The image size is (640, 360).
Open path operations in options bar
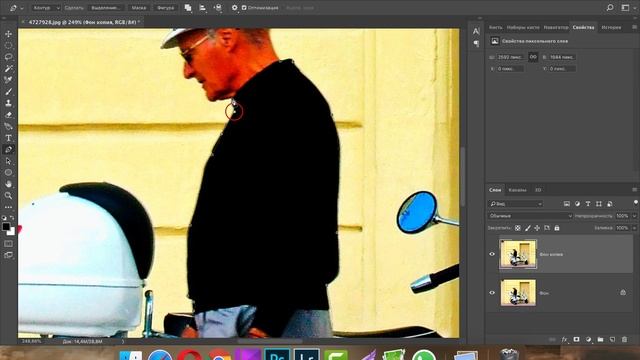[x=188, y=8]
